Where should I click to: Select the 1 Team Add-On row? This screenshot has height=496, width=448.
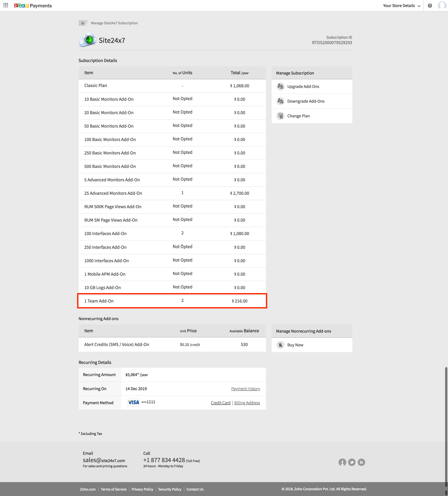pyautogui.click(x=172, y=301)
